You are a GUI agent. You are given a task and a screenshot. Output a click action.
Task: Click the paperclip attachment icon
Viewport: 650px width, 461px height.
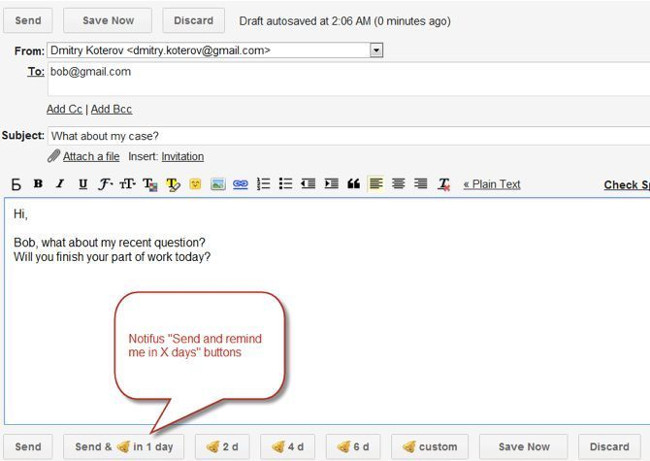click(x=53, y=156)
